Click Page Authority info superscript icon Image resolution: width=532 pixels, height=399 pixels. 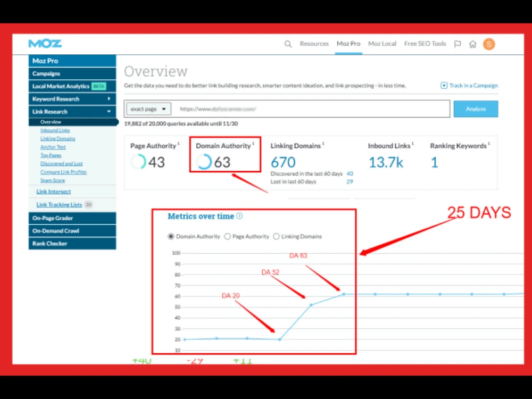coord(179,144)
